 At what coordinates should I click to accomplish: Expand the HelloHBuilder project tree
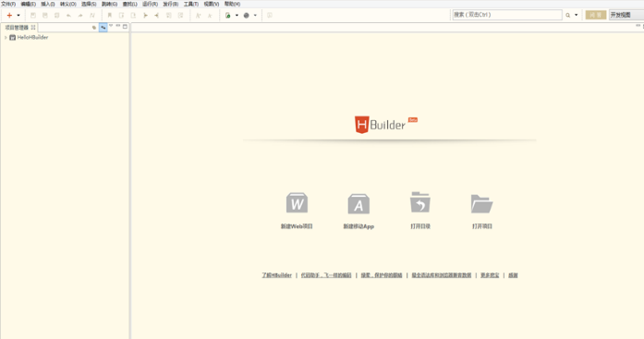pyautogui.click(x=6, y=37)
